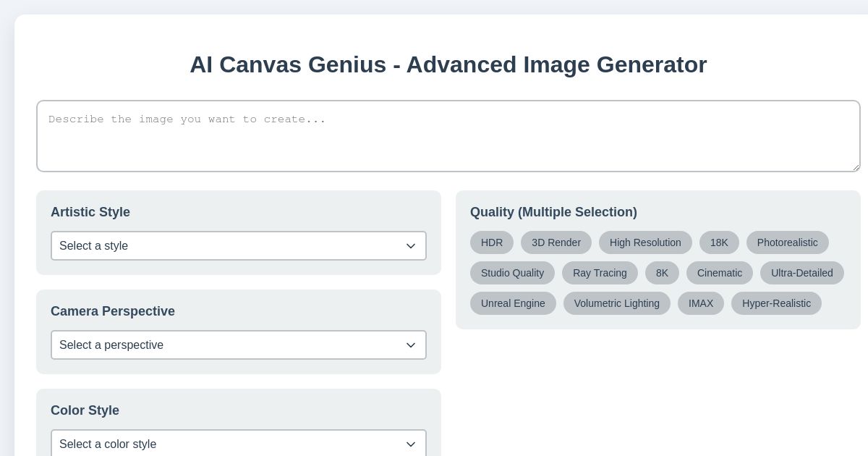Enable the Hyper-Realistic quality option
The image size is (868, 456).
[776, 303]
